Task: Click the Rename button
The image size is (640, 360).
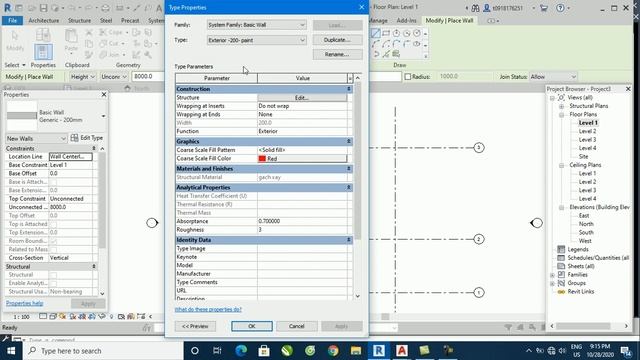Action: (x=337, y=54)
